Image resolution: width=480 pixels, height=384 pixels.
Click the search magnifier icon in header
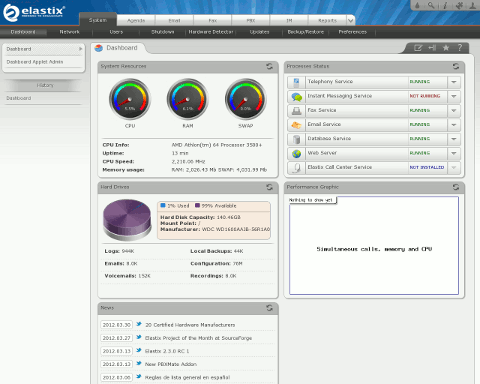(x=431, y=5)
